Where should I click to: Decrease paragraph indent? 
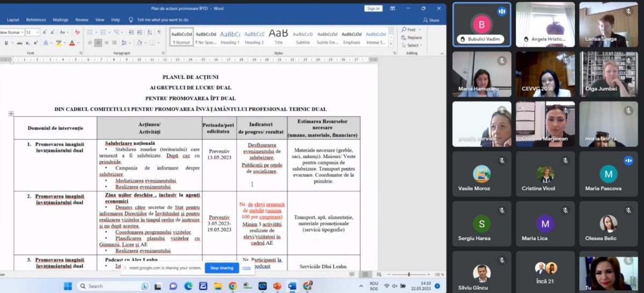pyautogui.click(x=131, y=32)
